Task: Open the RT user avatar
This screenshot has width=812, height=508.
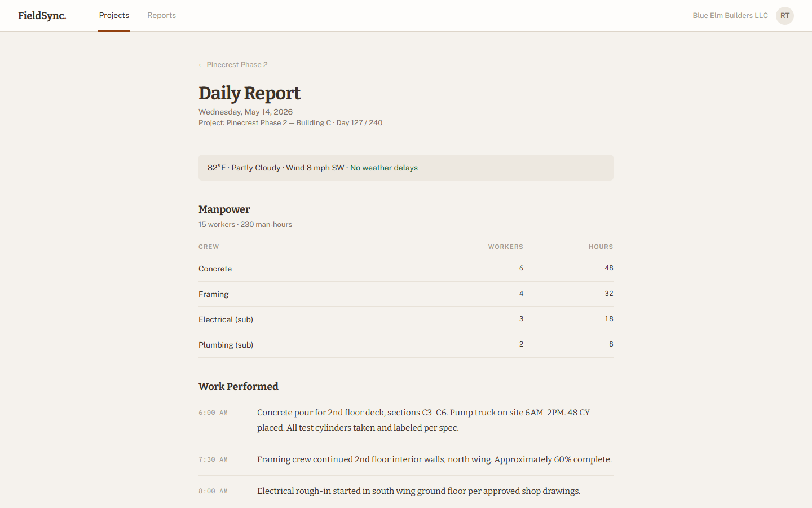Action: [785, 16]
